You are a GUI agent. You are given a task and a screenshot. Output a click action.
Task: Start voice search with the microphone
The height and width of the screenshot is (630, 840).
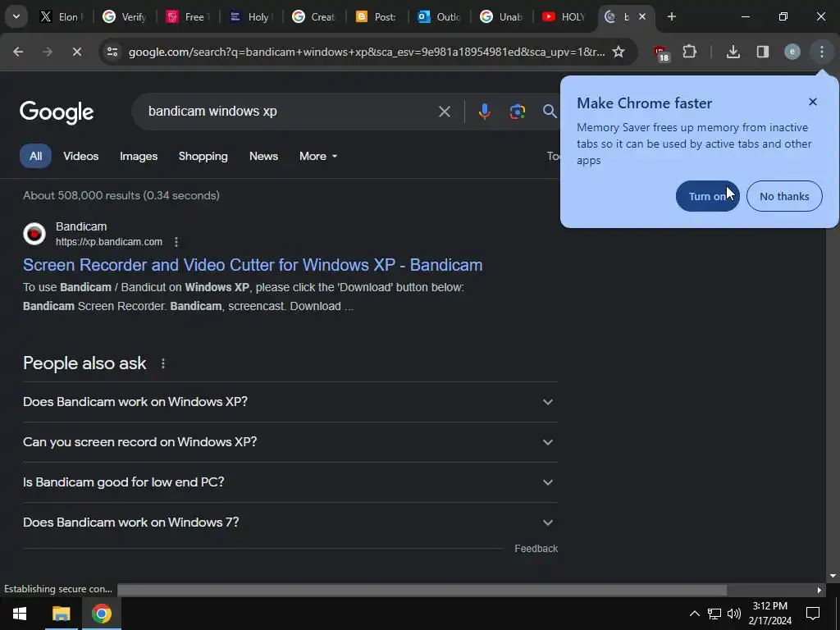pos(484,112)
